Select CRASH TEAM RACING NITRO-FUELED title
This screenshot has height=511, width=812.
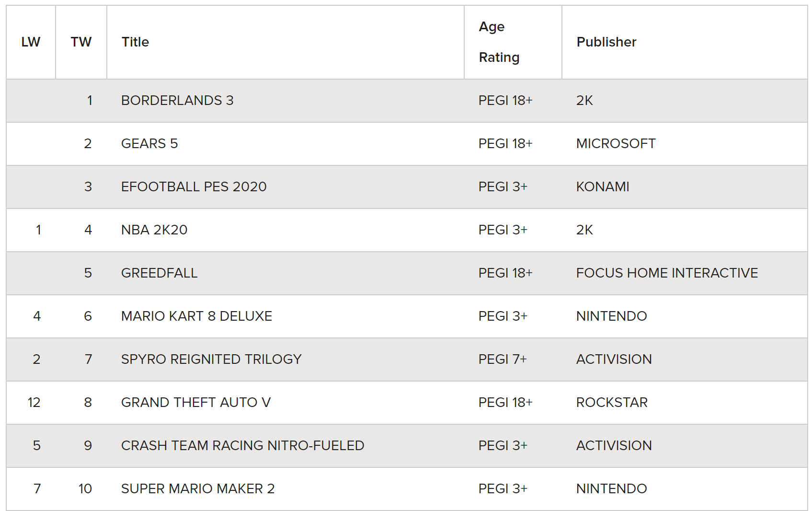pyautogui.click(x=242, y=446)
